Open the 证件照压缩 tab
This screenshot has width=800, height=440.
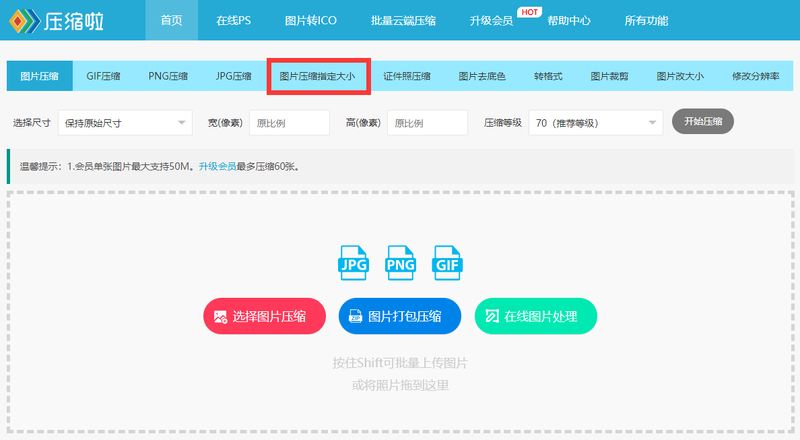click(x=407, y=76)
